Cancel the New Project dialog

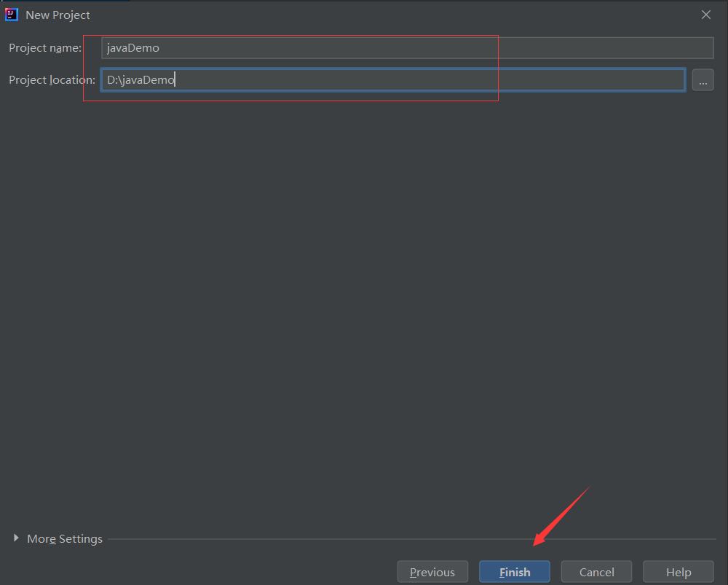point(596,572)
